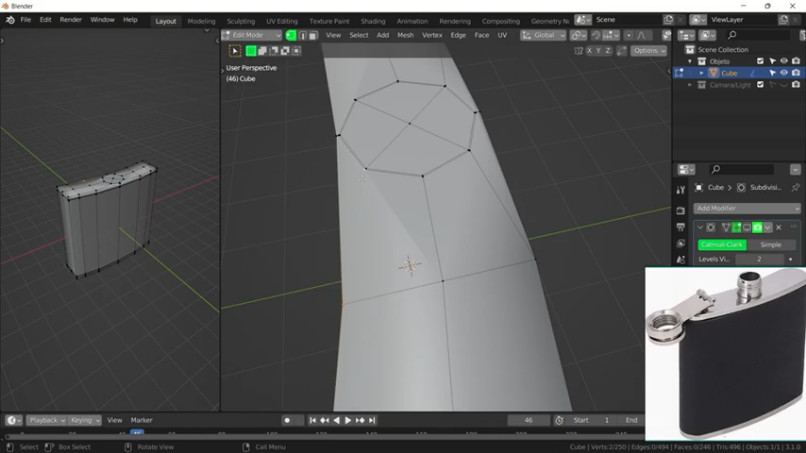The image size is (806, 453).
Task: Click the Blender logo menu icon
Action: click(x=10, y=20)
